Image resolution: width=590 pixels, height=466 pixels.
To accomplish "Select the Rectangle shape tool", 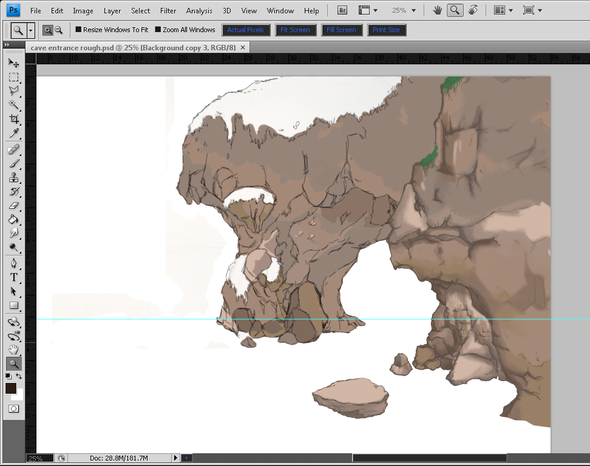I will coord(14,305).
